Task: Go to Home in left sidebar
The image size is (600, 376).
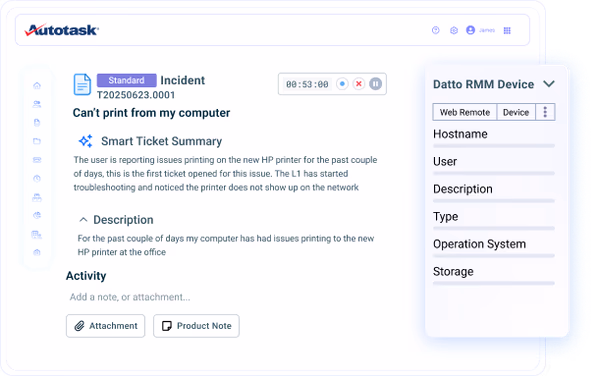Action: click(37, 85)
